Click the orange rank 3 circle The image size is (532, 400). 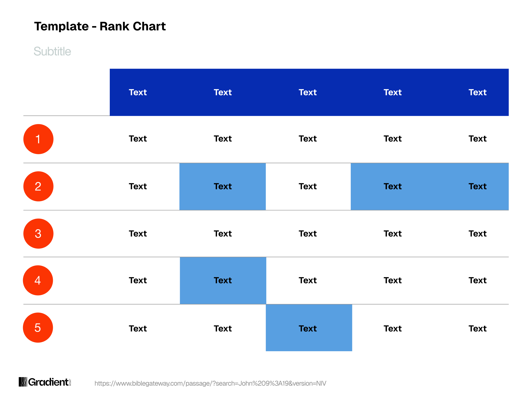[38, 234]
